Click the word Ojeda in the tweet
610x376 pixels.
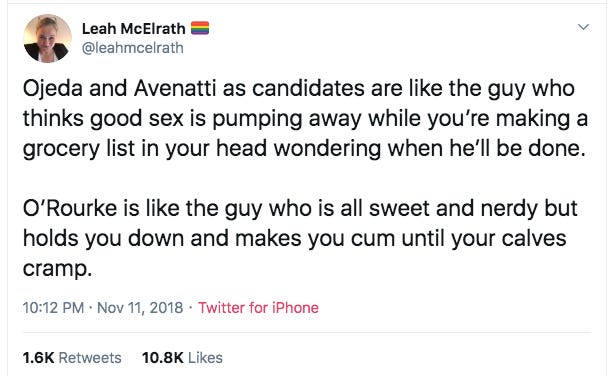tap(53, 89)
